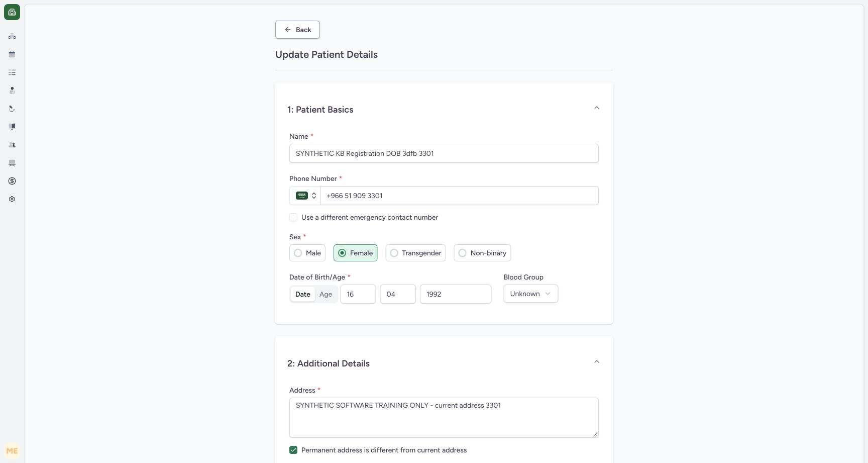Open the list queue sidebar icon
This screenshot has width=868, height=463.
click(12, 72)
